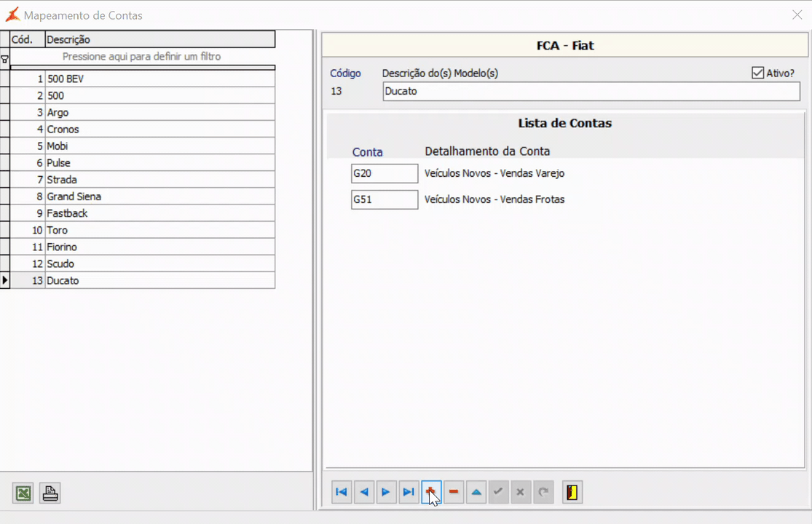
Task: Cancel edit with X navigator button
Action: (x=521, y=492)
